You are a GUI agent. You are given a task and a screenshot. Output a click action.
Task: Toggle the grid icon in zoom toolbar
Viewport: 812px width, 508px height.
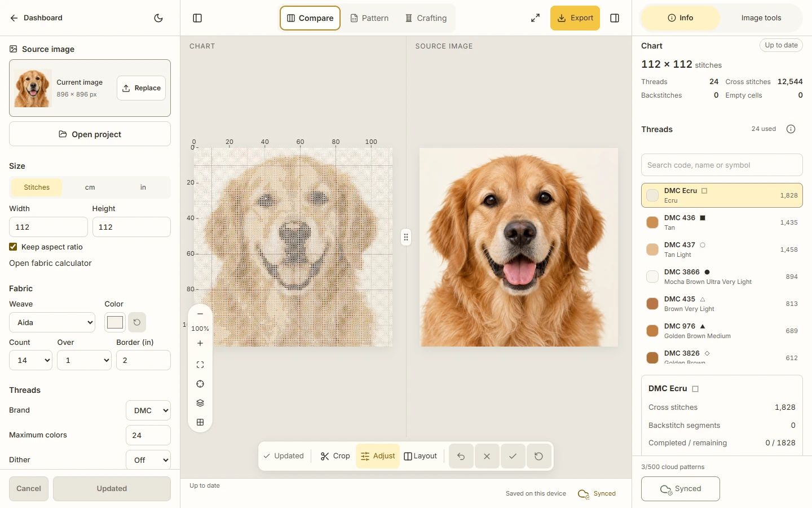coord(200,422)
